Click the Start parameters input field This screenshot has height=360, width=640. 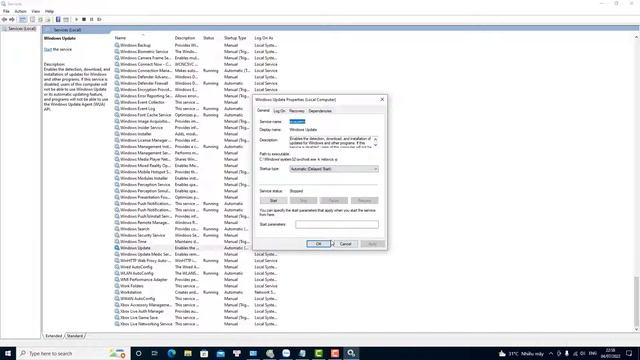point(337,224)
